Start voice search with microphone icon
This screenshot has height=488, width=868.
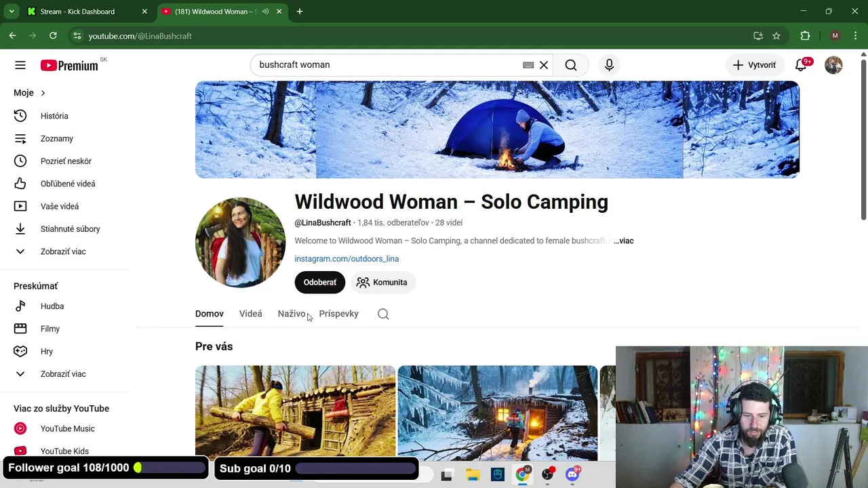point(609,65)
